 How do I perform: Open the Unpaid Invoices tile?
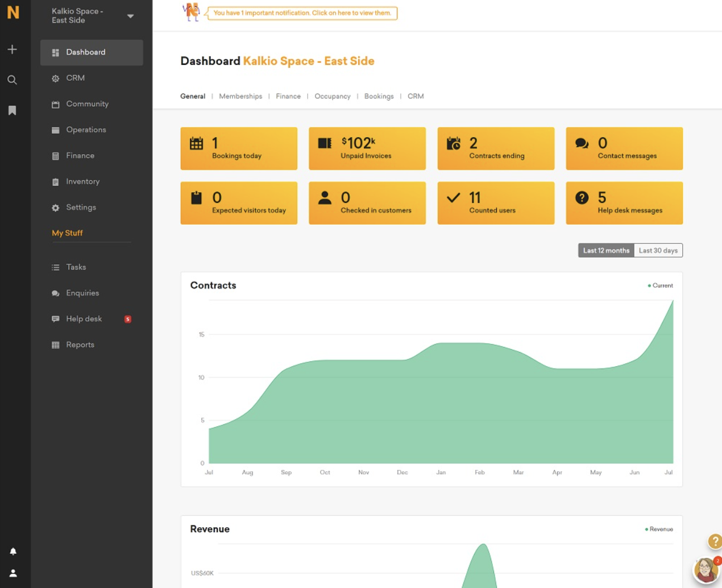[x=367, y=148]
